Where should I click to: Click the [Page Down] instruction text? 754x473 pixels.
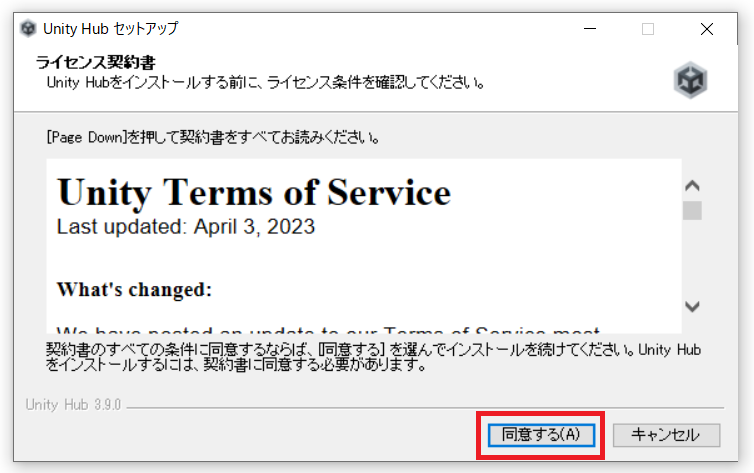pos(214,138)
